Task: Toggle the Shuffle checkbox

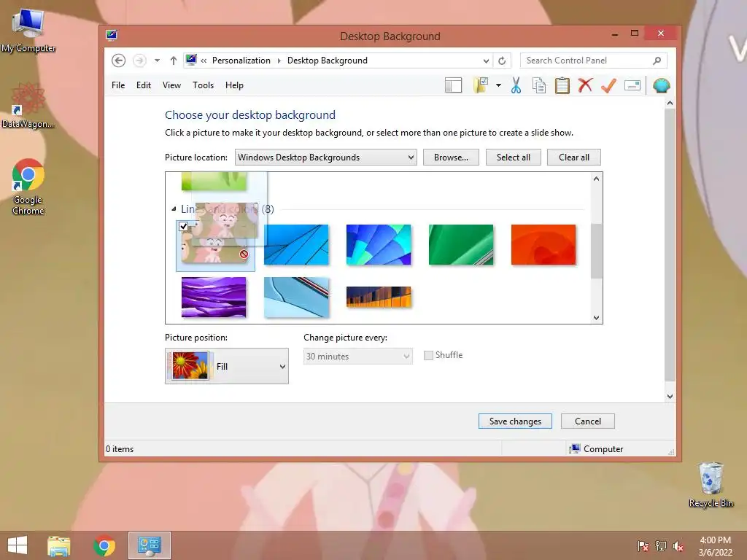Action: tap(428, 355)
